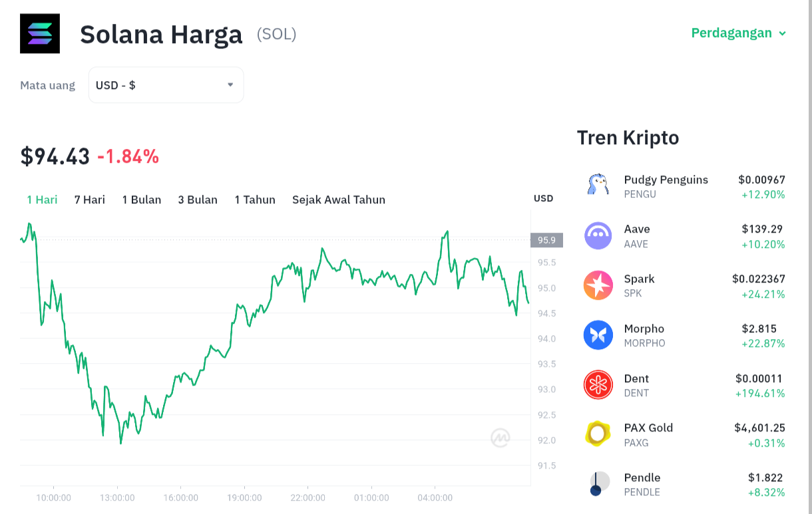Image resolution: width=812 pixels, height=514 pixels.
Task: Open the USD - $ currency dropdown
Action: [x=166, y=85]
